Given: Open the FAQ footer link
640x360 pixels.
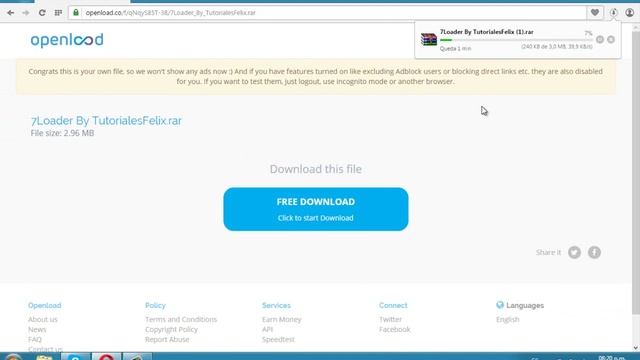Looking at the screenshot, I should click(x=35, y=339).
